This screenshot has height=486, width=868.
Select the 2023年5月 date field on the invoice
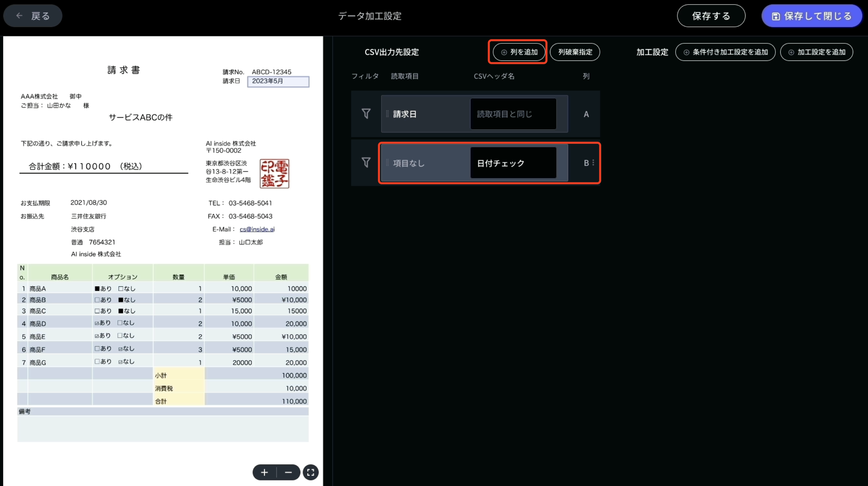click(278, 82)
